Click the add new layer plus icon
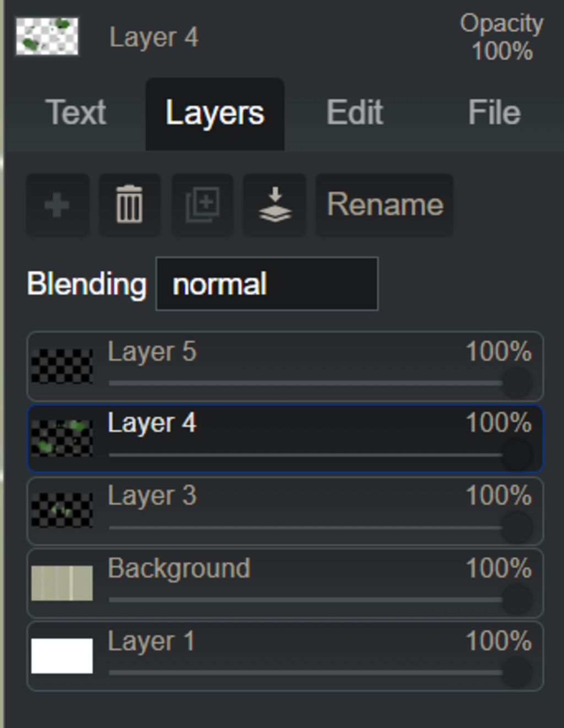The height and width of the screenshot is (728, 564). (57, 206)
